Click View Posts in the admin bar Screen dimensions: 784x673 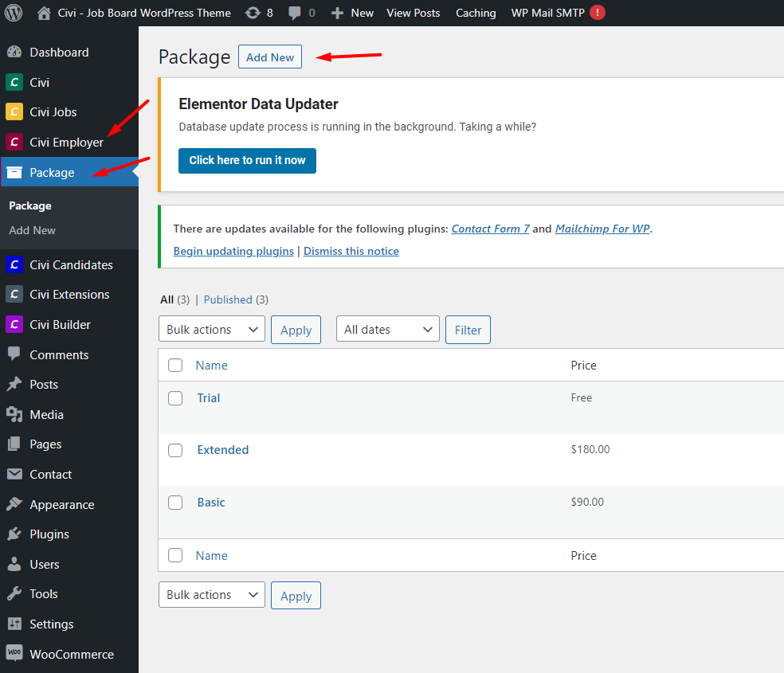[x=413, y=13]
